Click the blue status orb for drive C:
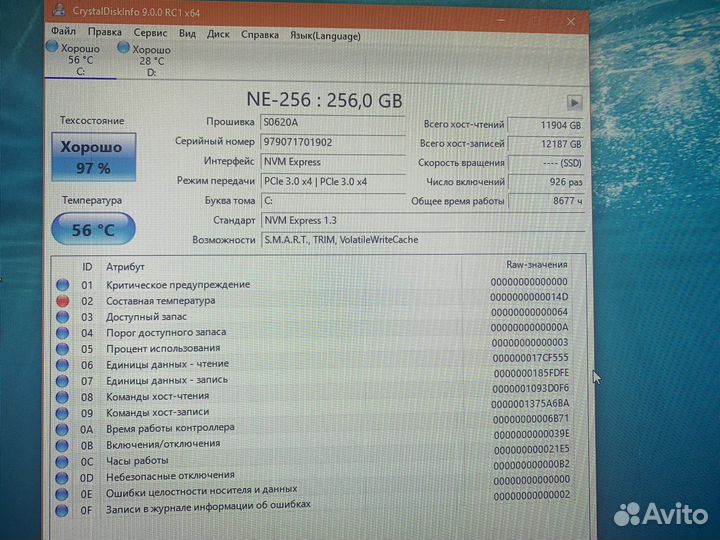 coord(52,46)
